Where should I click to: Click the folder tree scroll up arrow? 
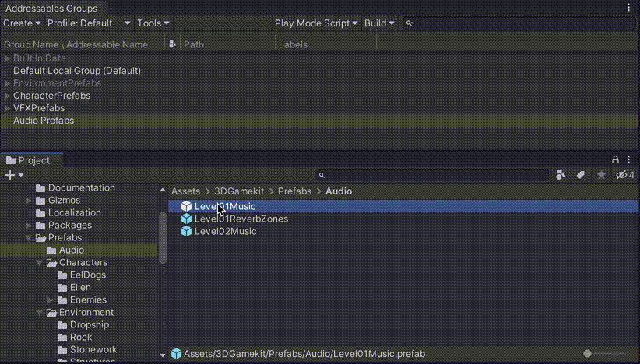click(x=163, y=190)
